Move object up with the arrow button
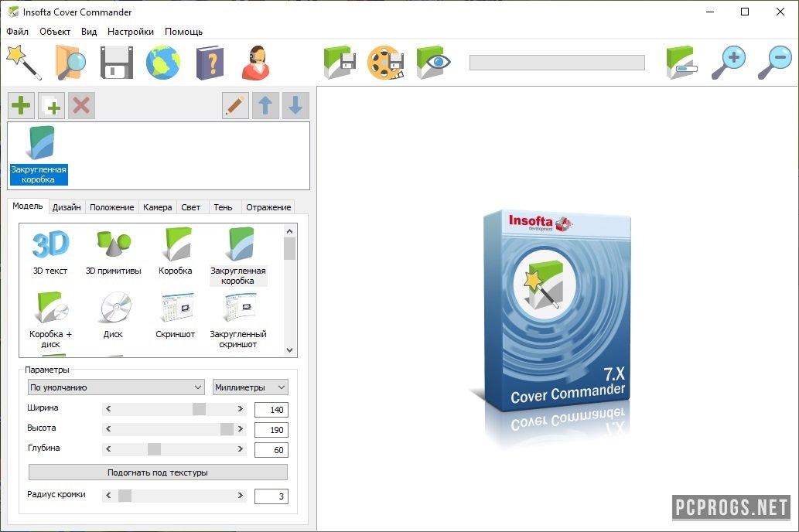 tap(265, 105)
